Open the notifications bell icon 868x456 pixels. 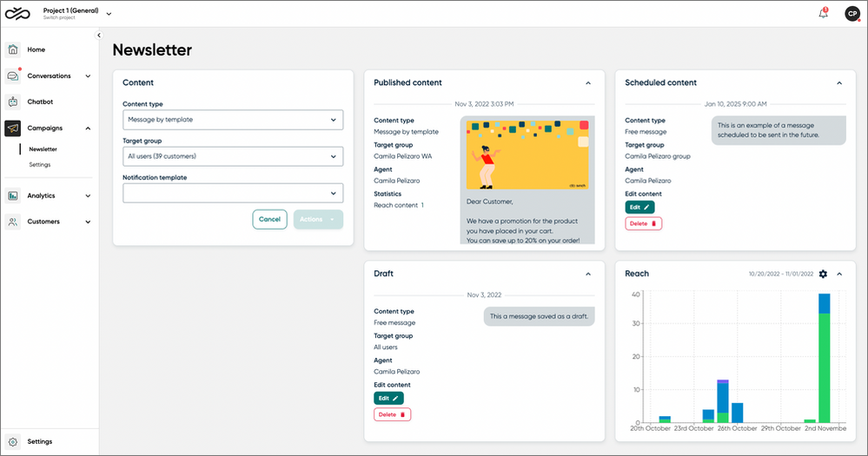[823, 13]
